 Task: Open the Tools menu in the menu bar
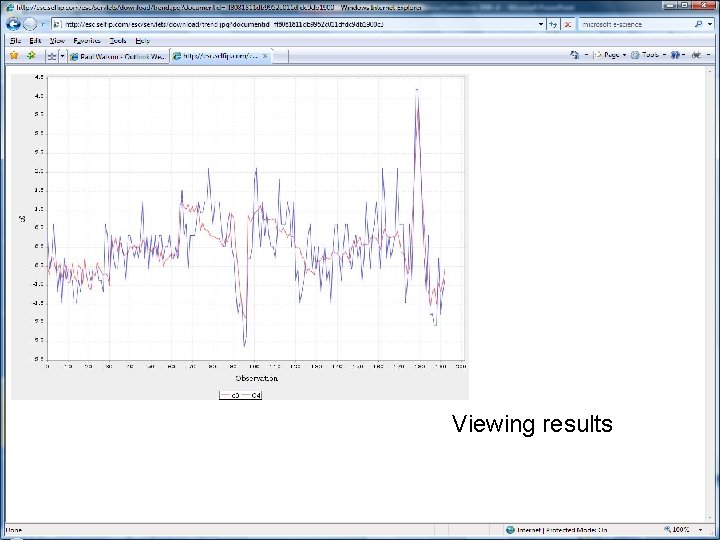118,40
